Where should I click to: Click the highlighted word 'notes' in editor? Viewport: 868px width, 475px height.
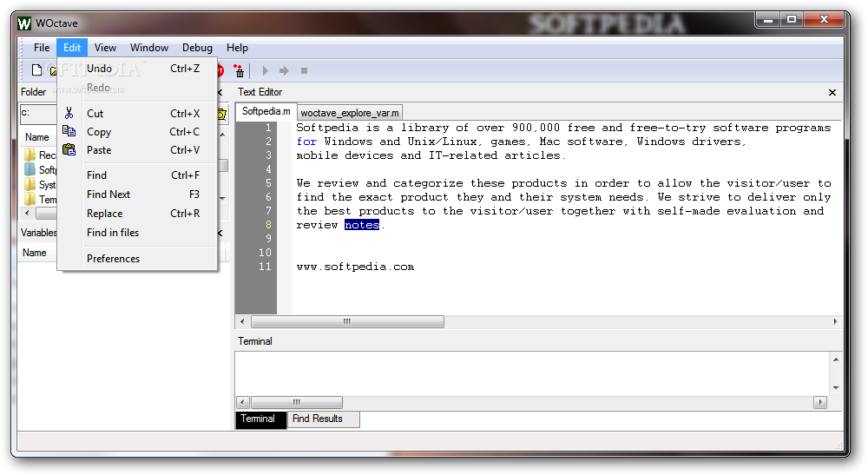[x=361, y=225]
